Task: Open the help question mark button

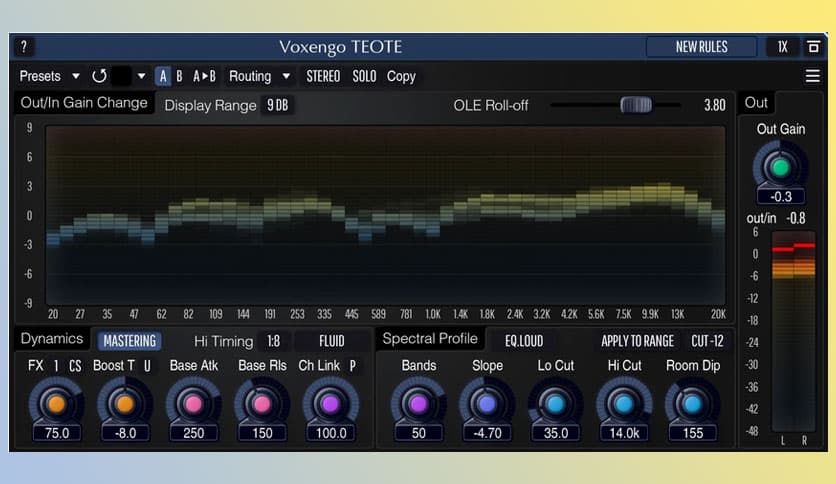Action: (24, 47)
